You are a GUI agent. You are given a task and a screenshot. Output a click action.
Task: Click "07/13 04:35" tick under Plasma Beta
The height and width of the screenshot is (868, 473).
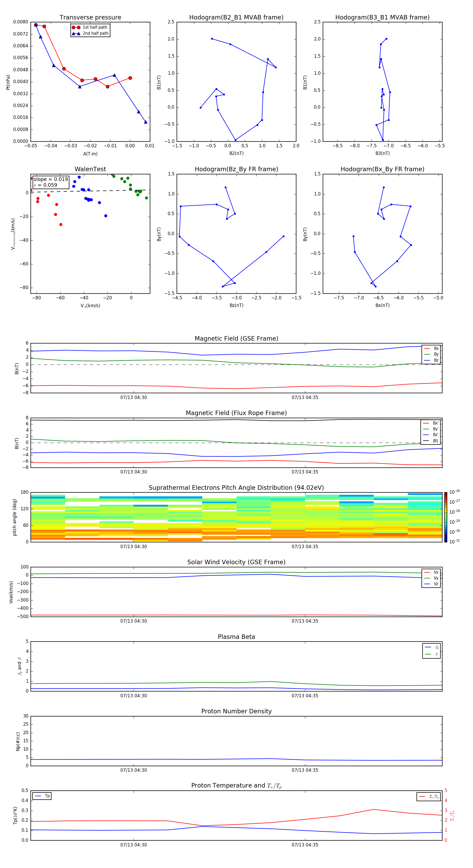click(305, 696)
